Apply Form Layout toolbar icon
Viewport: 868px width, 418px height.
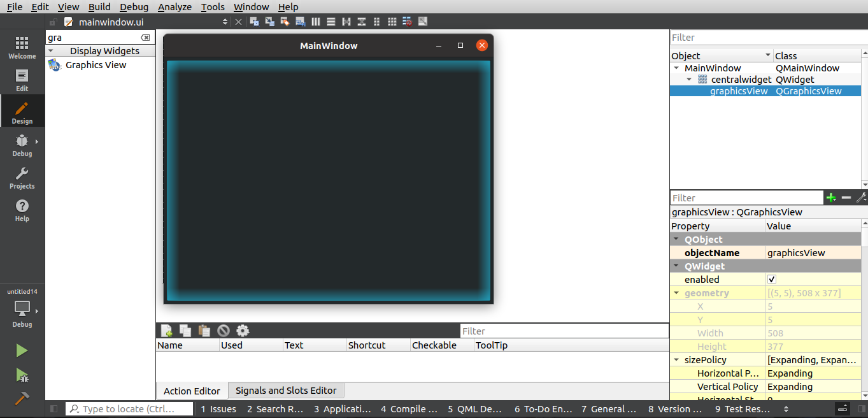pos(376,22)
